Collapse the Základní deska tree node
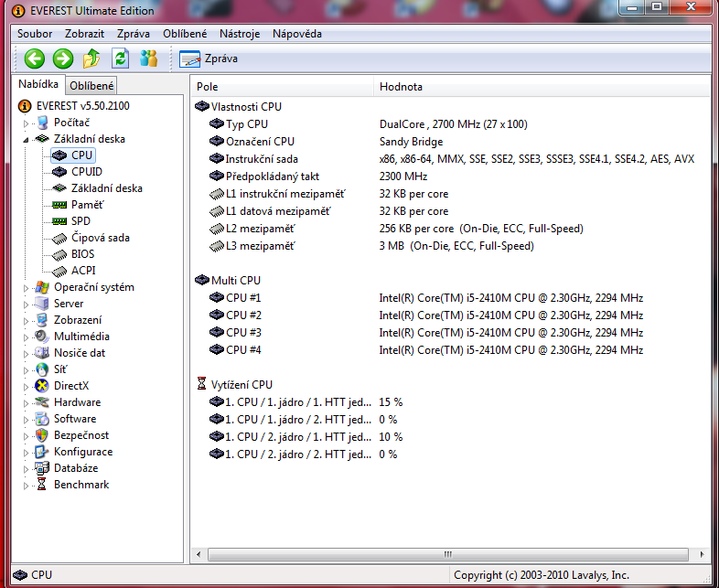Screen dimensions: 719x588 pyautogui.click(x=26, y=139)
